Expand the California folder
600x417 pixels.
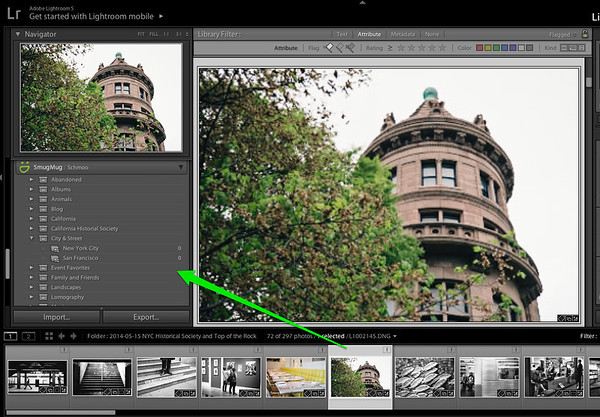31,218
